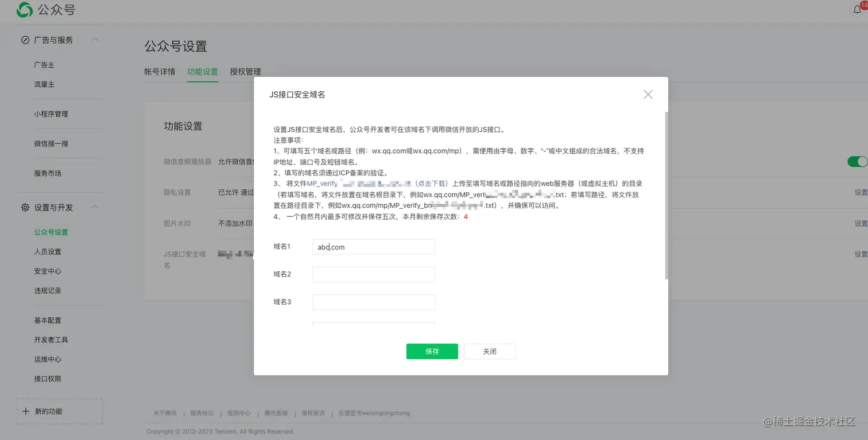Click the JS接口安全域名 dialog title
The height and width of the screenshot is (440, 868).
[297, 95]
